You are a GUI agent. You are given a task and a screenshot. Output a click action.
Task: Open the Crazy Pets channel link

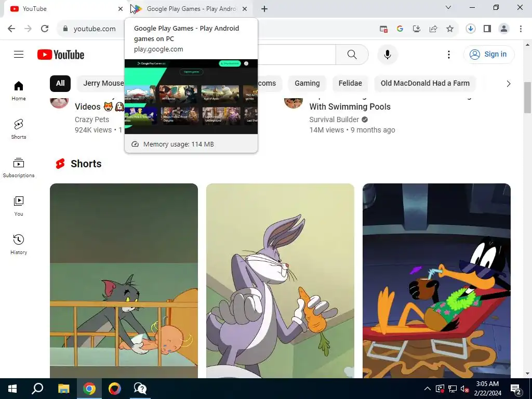[92, 119]
